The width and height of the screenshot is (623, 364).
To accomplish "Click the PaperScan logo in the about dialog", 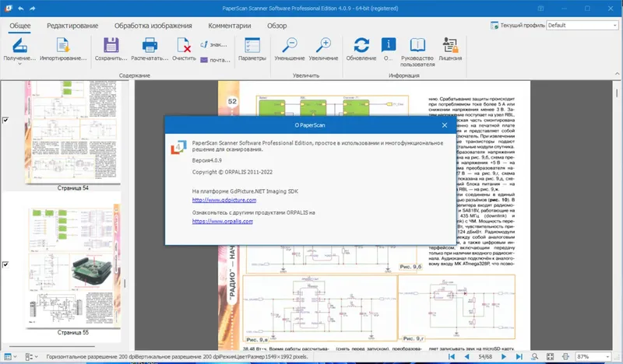I will tap(179, 147).
